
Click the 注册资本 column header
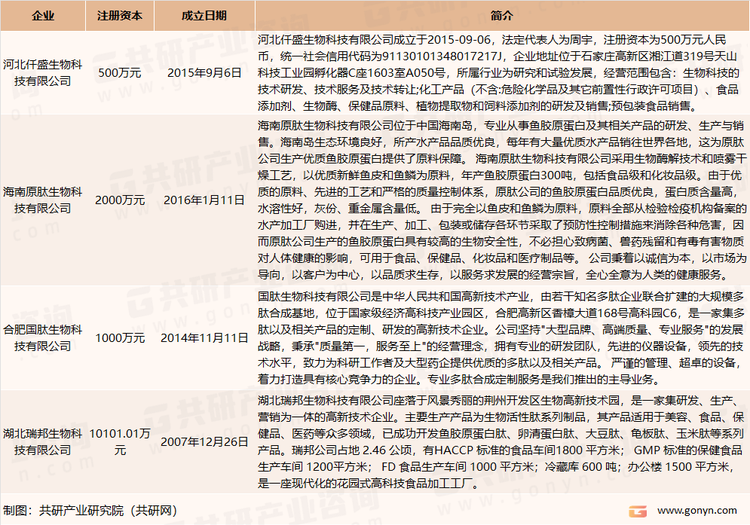point(120,16)
